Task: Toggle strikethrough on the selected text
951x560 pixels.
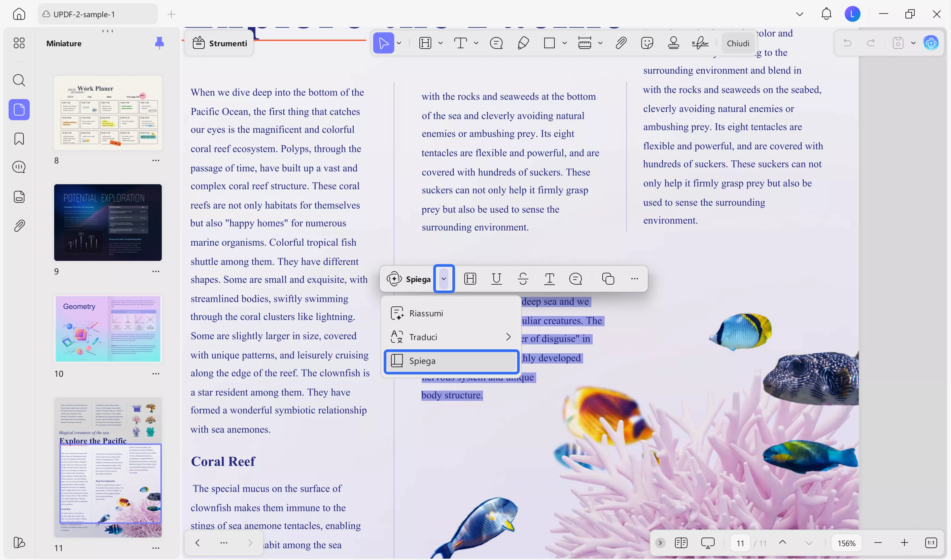Action: 523,279
